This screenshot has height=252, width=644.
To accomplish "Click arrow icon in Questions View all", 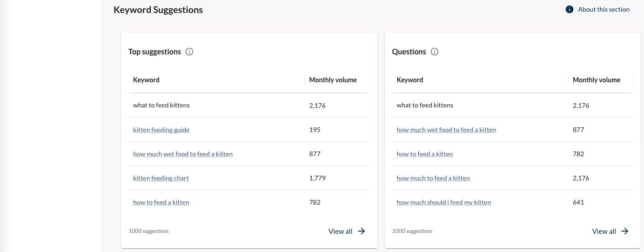I will click(x=625, y=231).
